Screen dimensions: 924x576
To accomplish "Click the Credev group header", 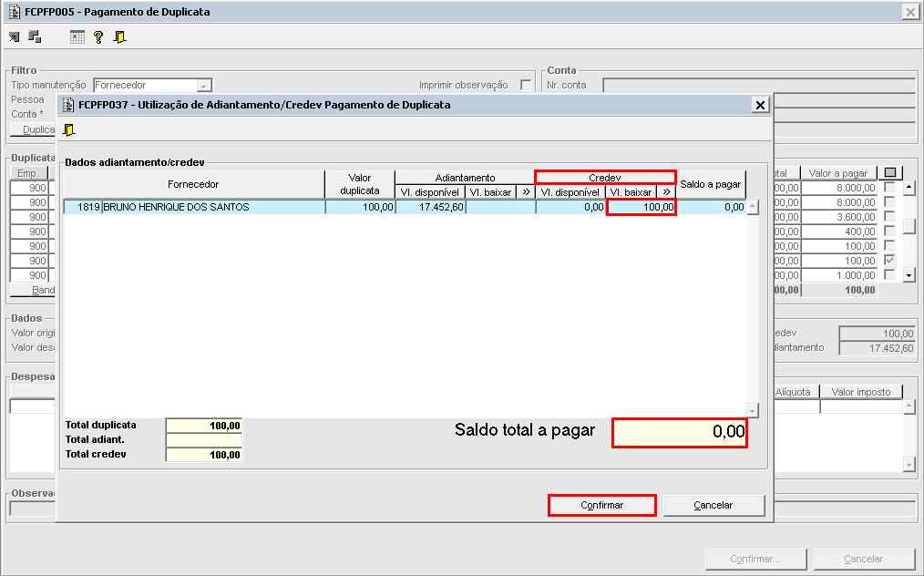I will (605, 178).
